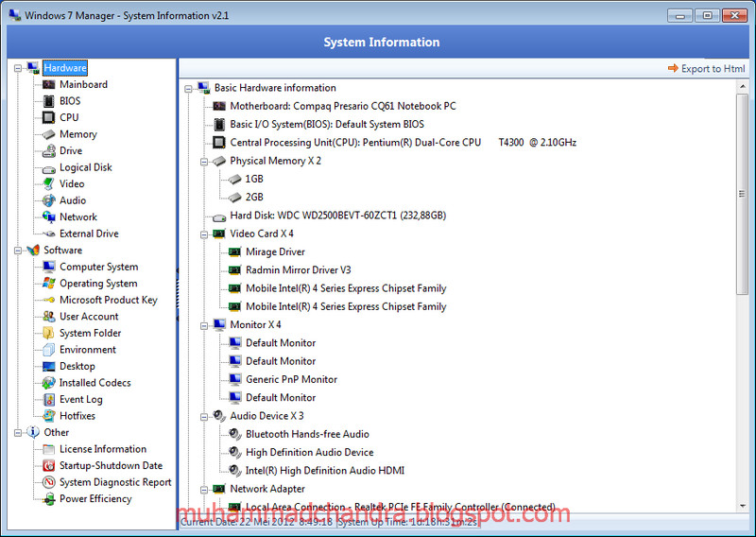
Task: Click the Logical Disk icon
Action: pos(49,169)
